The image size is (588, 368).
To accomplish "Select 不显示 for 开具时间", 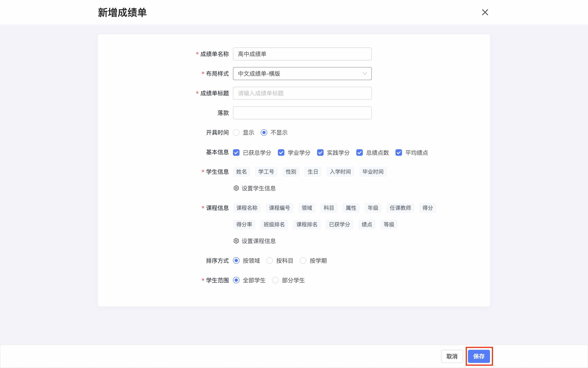I will [x=264, y=133].
